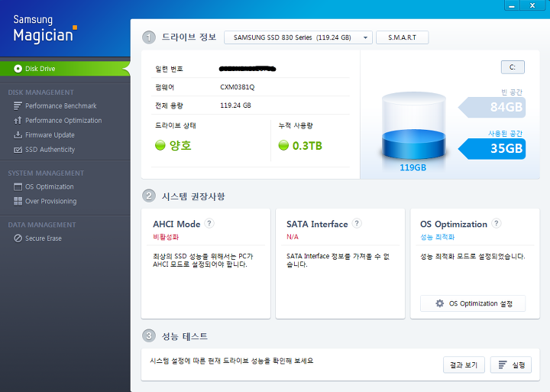
Task: Click the disk cylinder capacity graphic
Action: [x=413, y=125]
